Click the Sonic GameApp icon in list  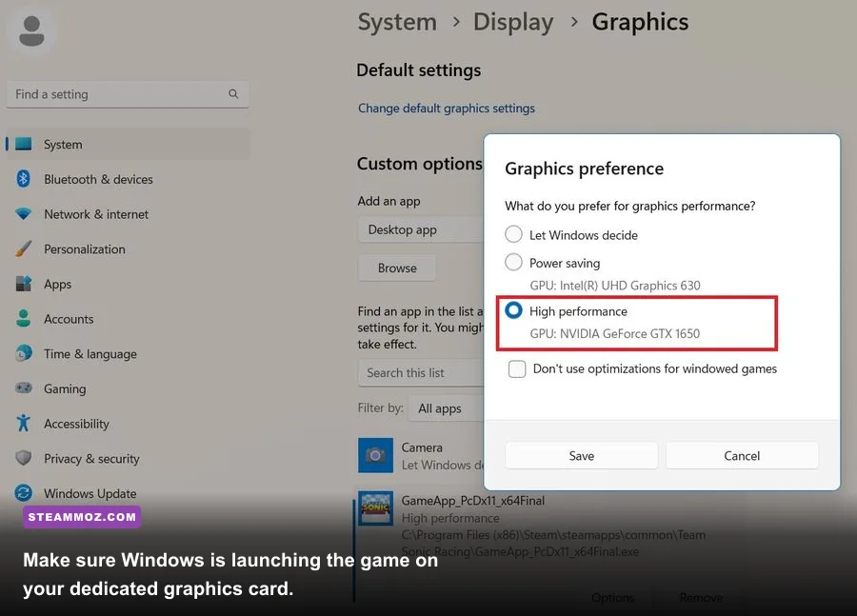pyautogui.click(x=375, y=508)
